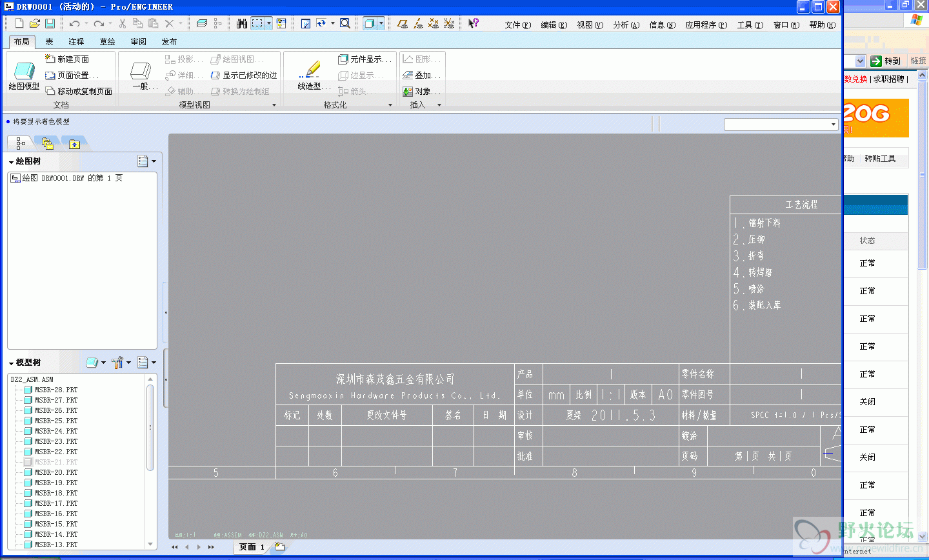929x560 pixels.
Task: Click the update sheet icon with blue arrows
Action: click(321, 23)
